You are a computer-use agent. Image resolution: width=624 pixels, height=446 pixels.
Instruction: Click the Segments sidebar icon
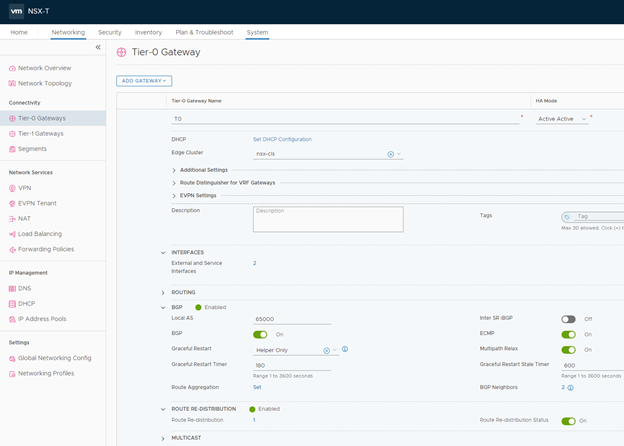click(x=12, y=149)
